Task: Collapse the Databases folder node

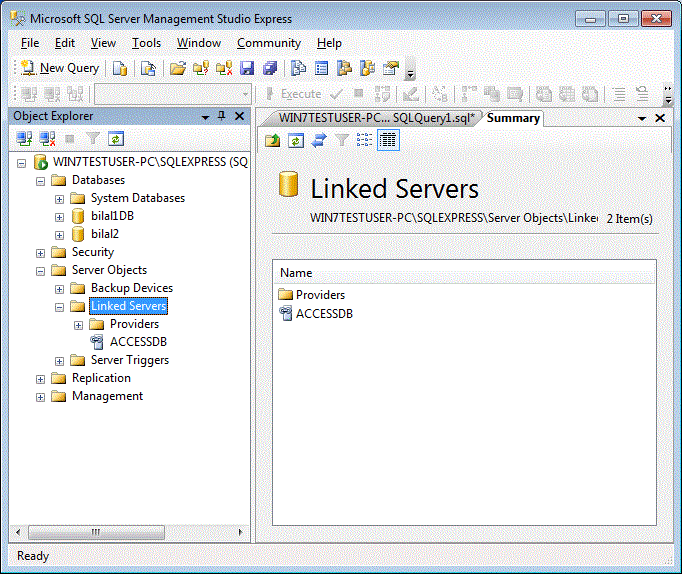Action: click(x=40, y=181)
